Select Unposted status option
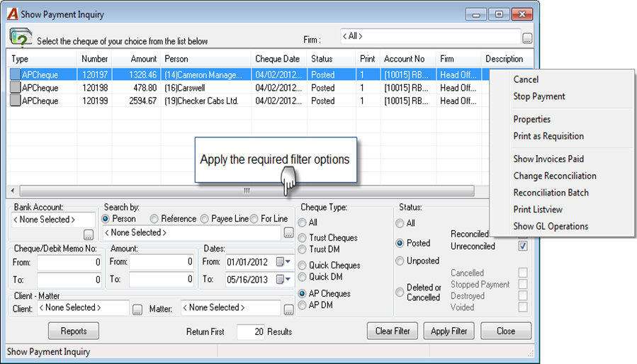The width and height of the screenshot is (637, 364). pos(400,261)
